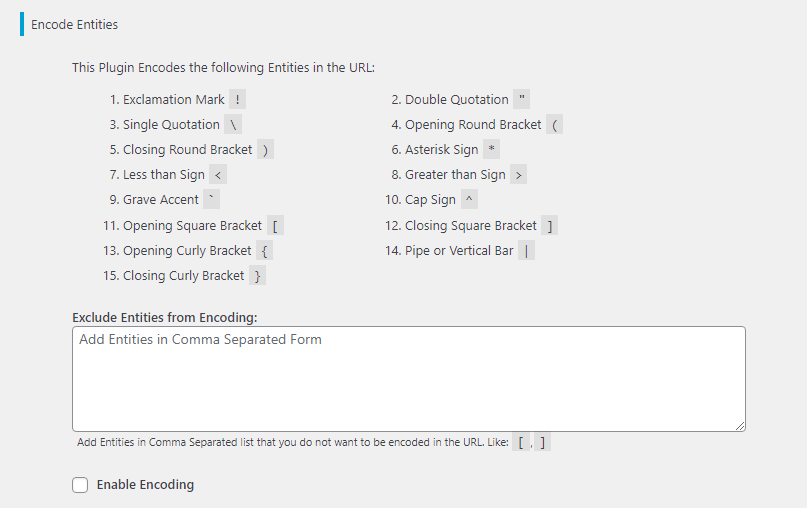Click the textarea resize handle corner
Viewport: 807px width, 508px height.
click(740, 426)
